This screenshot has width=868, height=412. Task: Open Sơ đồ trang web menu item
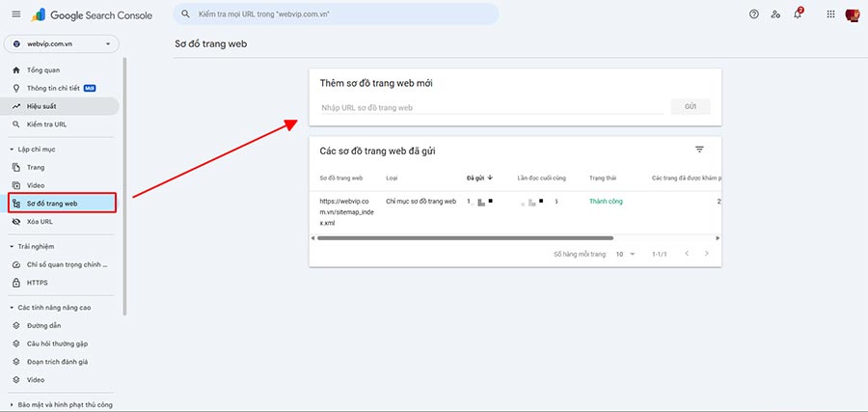(x=62, y=204)
